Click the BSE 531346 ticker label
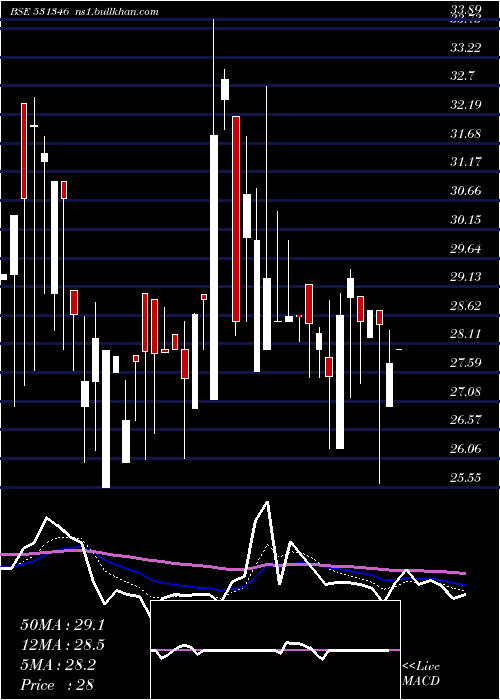Viewport: 500px width, 700px height. click(40, 12)
